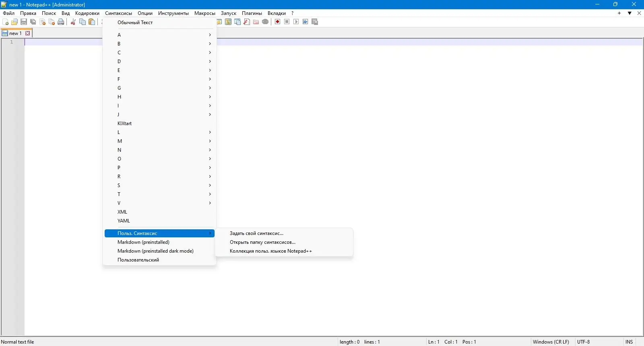Open the Макросы menu
644x346 pixels.
click(x=205, y=13)
